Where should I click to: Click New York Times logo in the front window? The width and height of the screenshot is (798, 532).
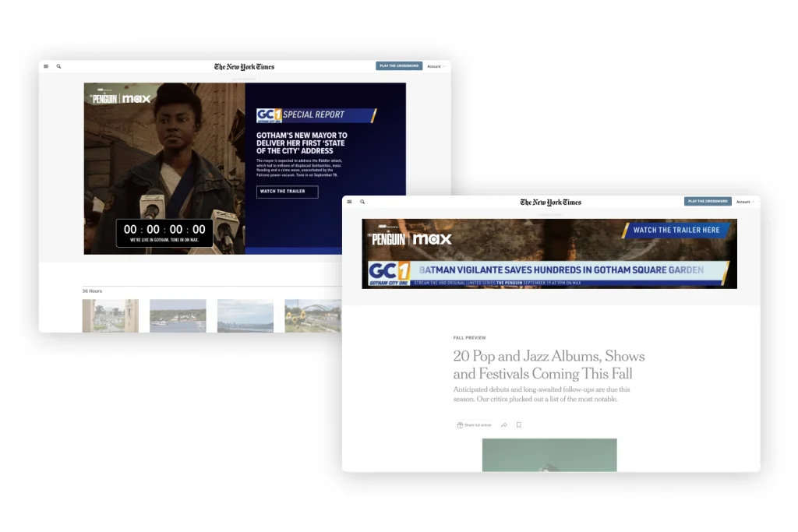(x=550, y=202)
